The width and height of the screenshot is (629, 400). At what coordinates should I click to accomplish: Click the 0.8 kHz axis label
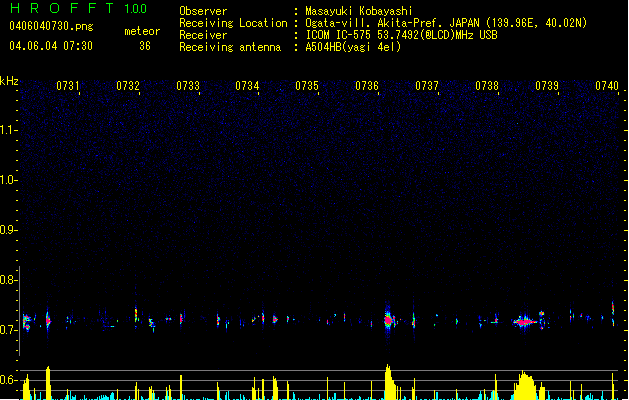[8, 280]
